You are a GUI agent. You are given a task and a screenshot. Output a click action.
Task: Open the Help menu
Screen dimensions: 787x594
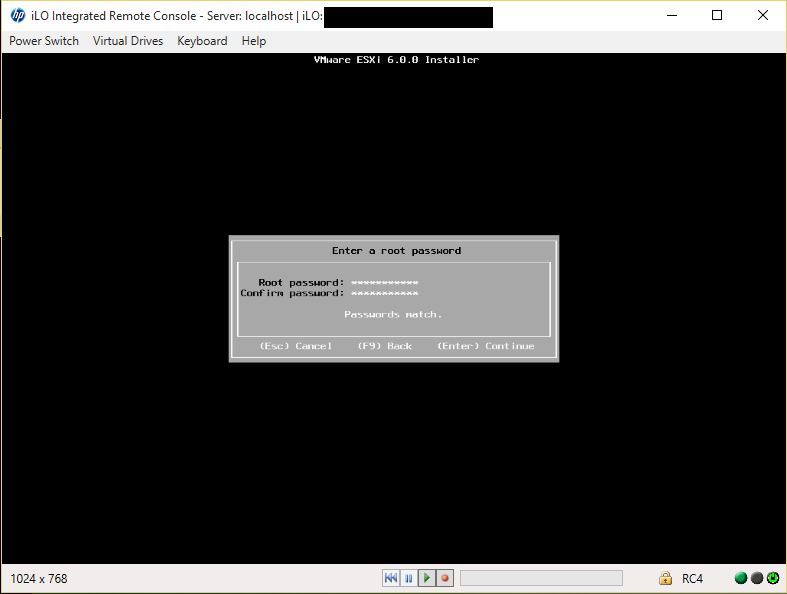(x=254, y=41)
